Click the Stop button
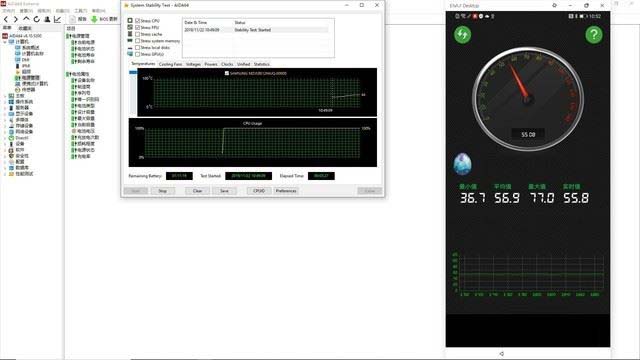 162,191
